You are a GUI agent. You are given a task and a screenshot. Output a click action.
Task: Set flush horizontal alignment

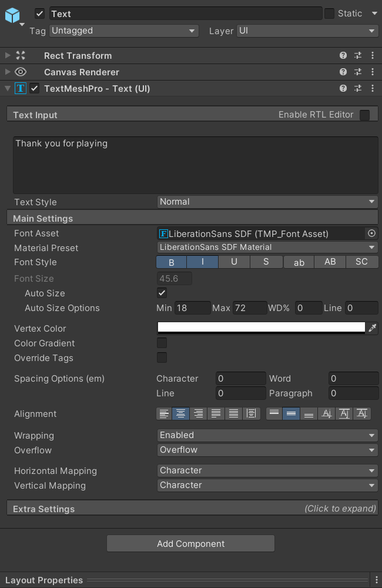(233, 413)
